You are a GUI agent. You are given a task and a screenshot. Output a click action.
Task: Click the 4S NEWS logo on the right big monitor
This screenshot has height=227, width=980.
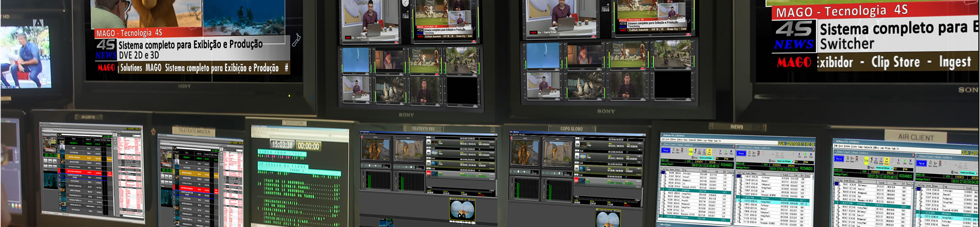tap(795, 36)
